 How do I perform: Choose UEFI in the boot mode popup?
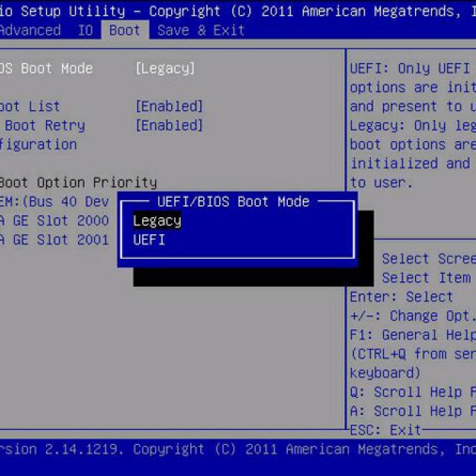pos(149,240)
